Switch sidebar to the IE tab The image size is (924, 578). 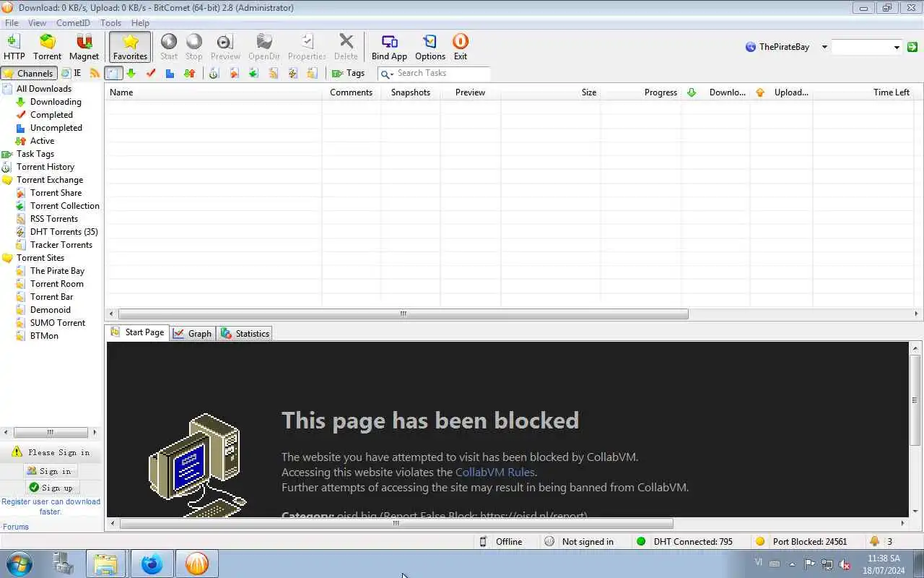pyautogui.click(x=71, y=73)
